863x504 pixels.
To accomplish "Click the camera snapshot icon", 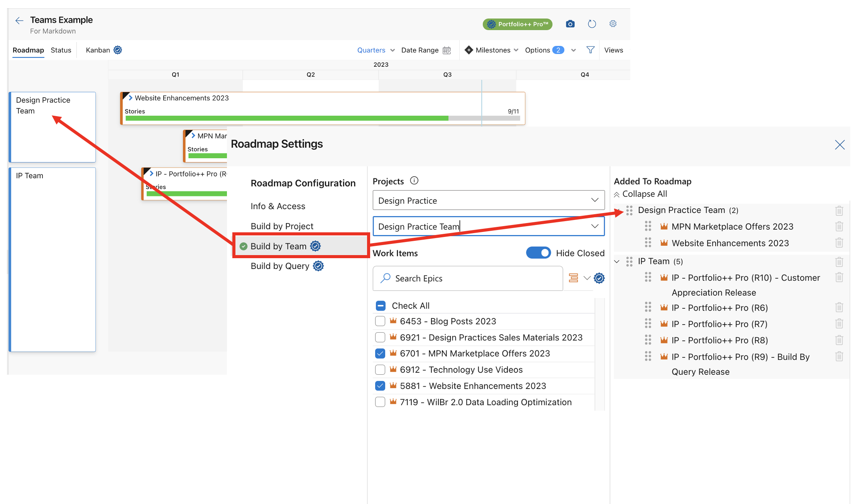I will point(570,24).
